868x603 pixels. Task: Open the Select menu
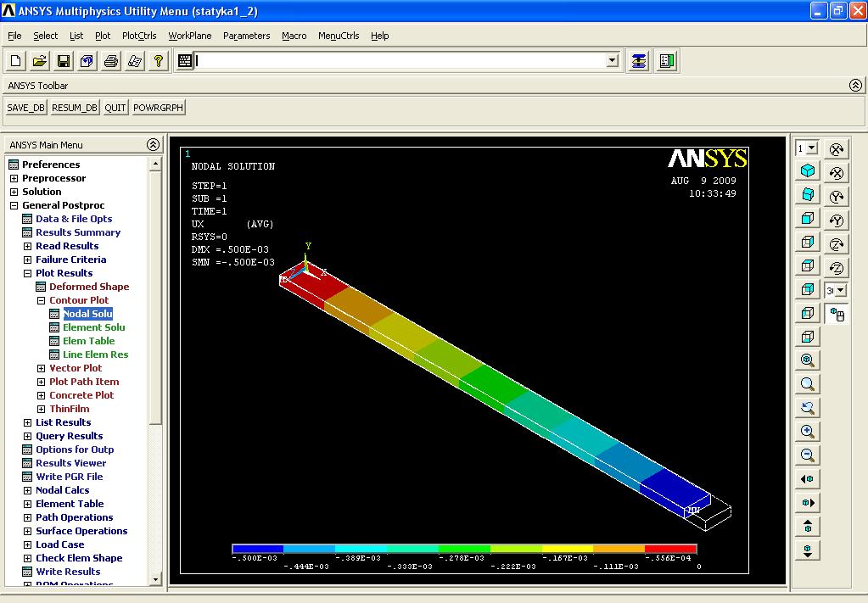tap(45, 36)
